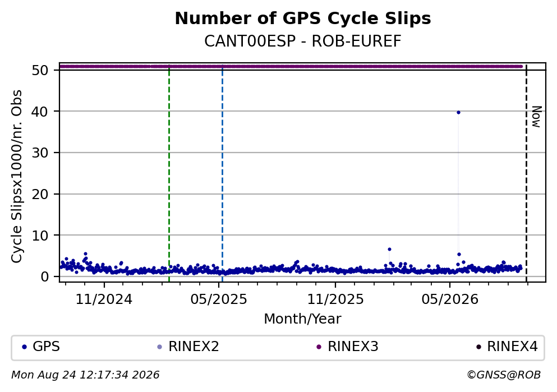Screen dimensions: 557x392
Task: Select the GPS legend label
Action: click(46, 347)
